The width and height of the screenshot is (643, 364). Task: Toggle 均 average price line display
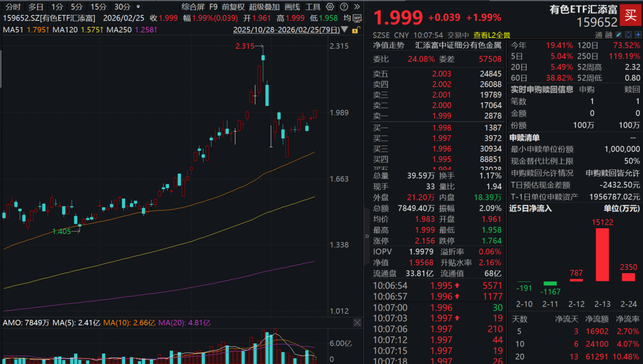(347, 18)
